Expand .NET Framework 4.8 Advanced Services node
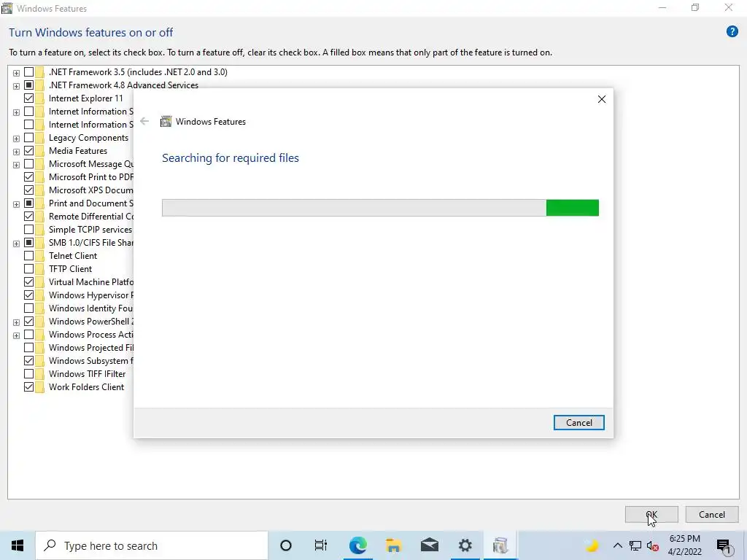Screen dimensions: 747x560 (x=16, y=86)
